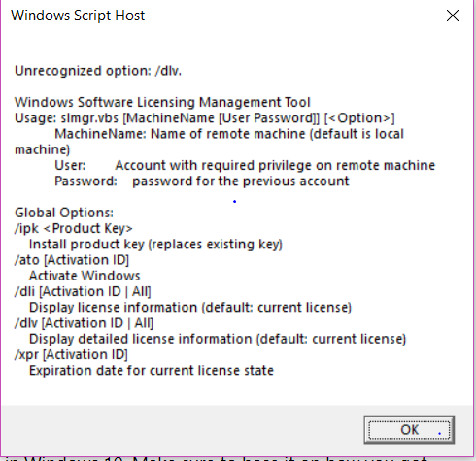Click the 'MachineName: Name of remote machine' text

point(229,134)
